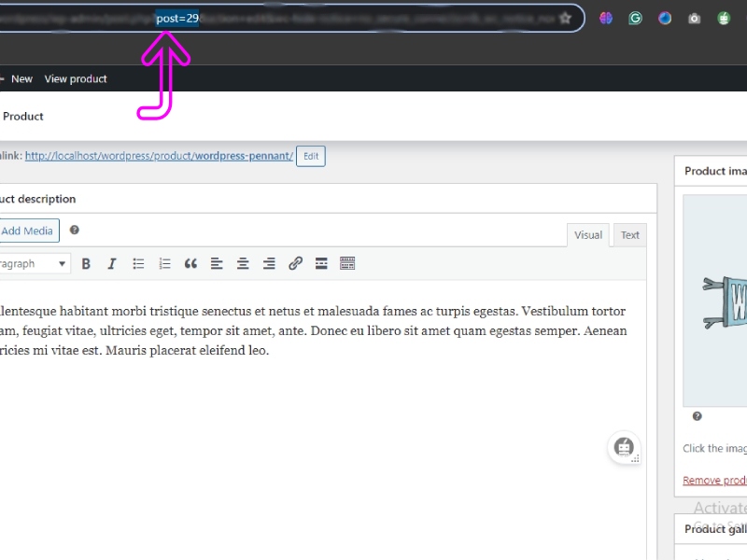Open the Add Media help tooltip
This screenshot has height=560, width=747.
pyautogui.click(x=74, y=230)
